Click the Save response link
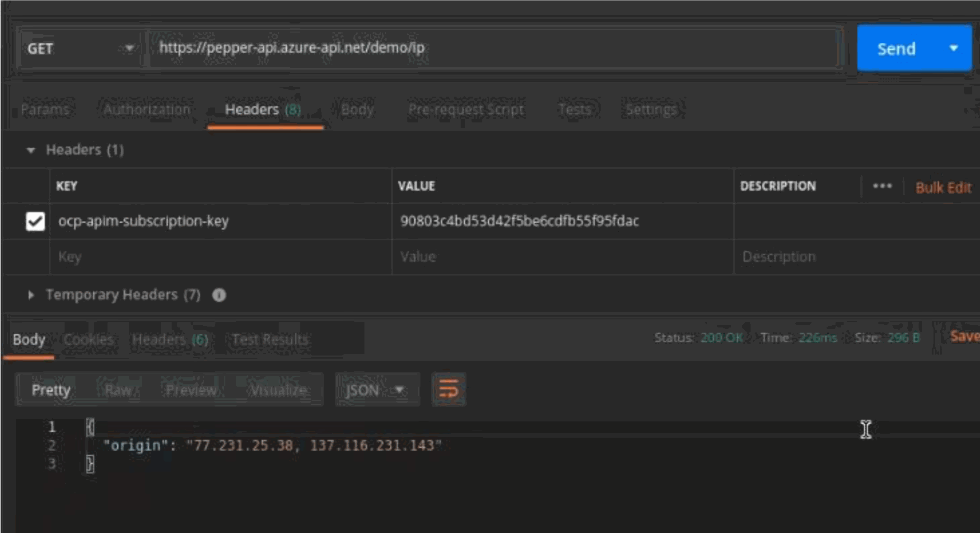 point(965,337)
